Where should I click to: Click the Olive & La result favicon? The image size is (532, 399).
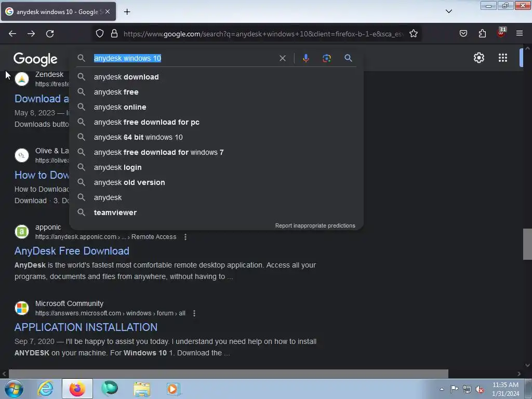(x=22, y=155)
